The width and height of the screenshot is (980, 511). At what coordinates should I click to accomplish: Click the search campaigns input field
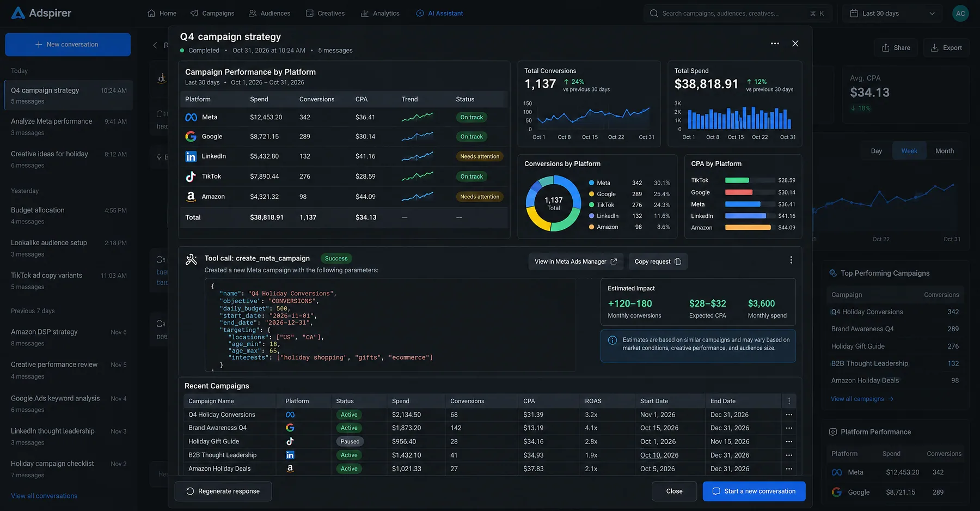[738, 14]
